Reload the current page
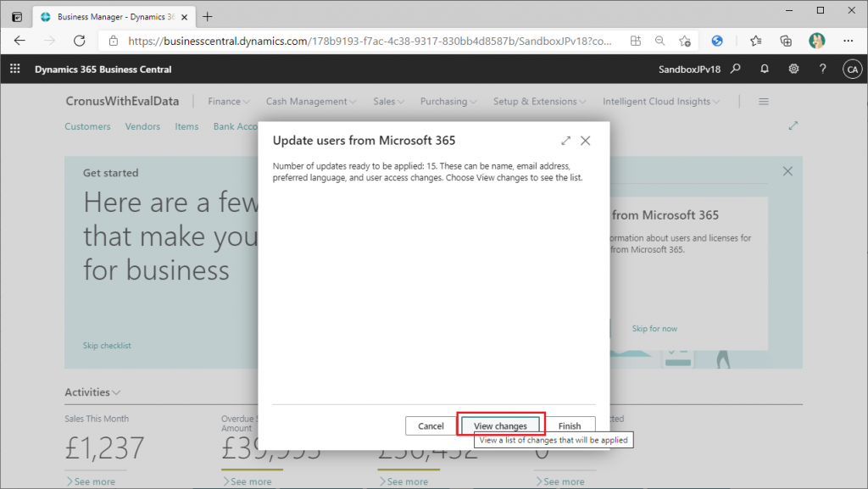Image resolution: width=868 pixels, height=489 pixels. click(x=80, y=41)
